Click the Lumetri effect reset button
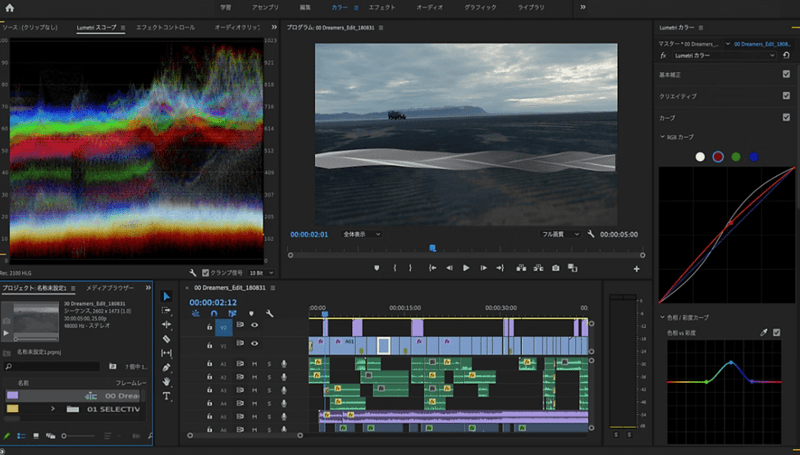Screen dimensions: 800x455 tap(786, 56)
